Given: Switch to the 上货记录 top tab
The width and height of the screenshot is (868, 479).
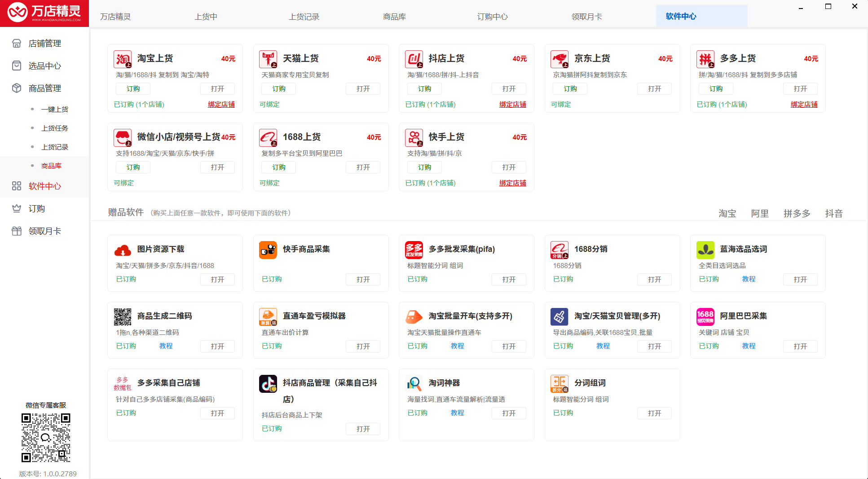Looking at the screenshot, I should tap(304, 17).
